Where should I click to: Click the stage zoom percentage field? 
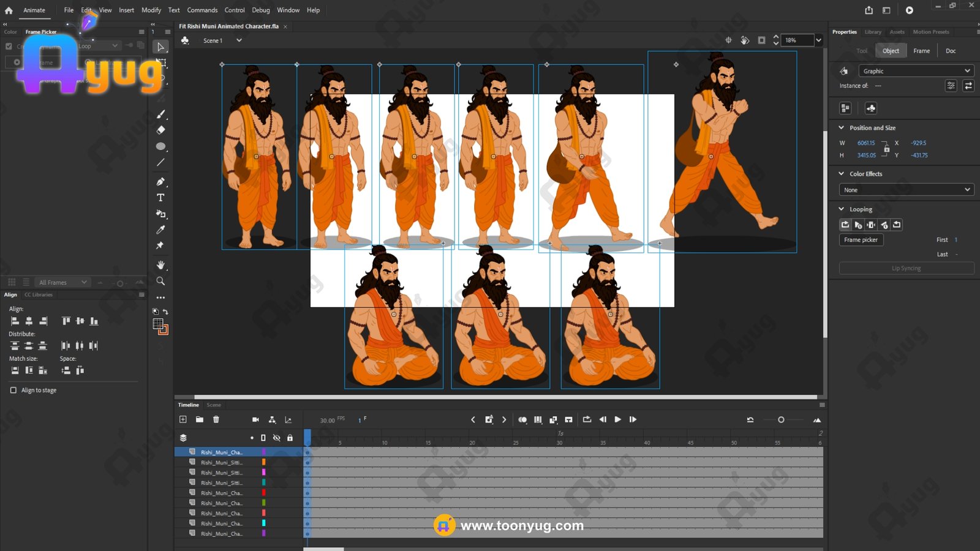(797, 40)
